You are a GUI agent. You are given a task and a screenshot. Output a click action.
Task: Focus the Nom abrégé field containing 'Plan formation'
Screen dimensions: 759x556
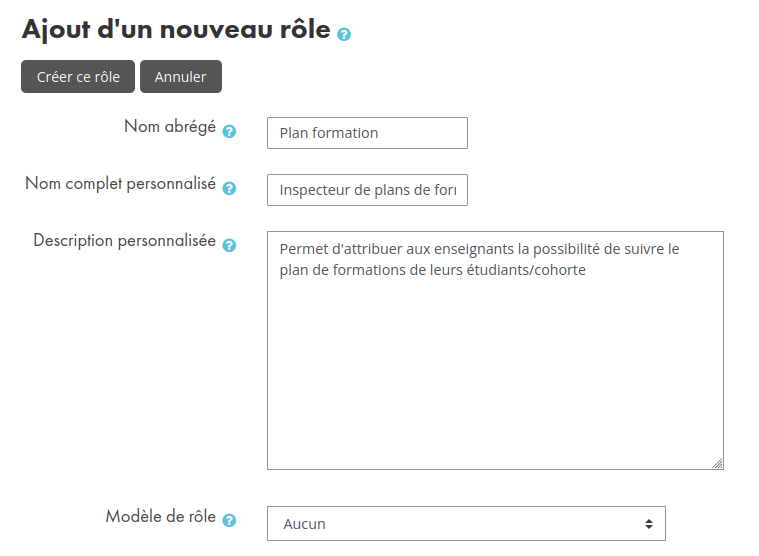367,133
